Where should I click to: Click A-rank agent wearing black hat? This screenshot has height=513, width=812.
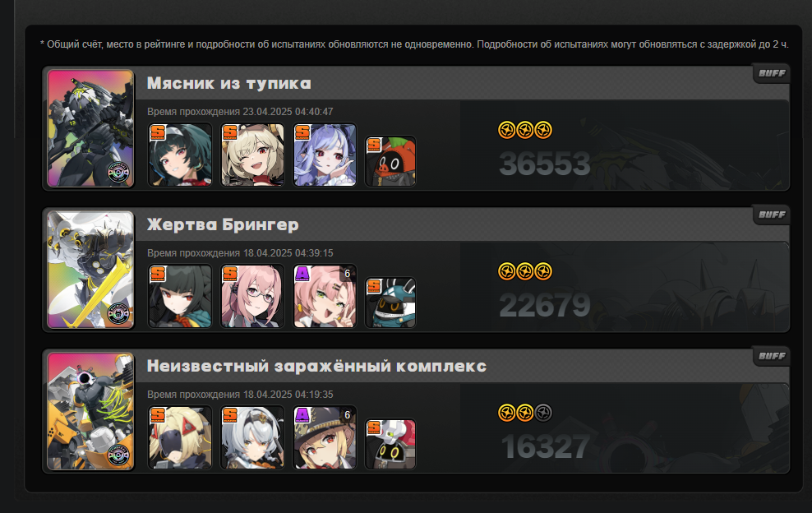(x=325, y=437)
